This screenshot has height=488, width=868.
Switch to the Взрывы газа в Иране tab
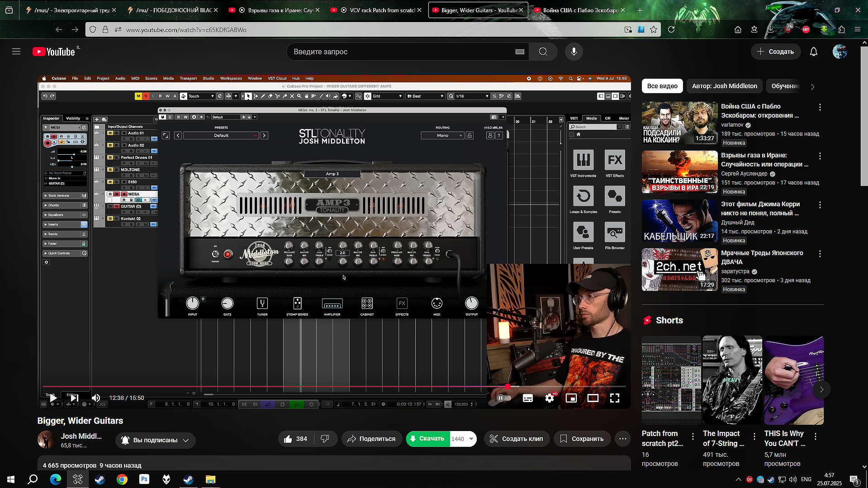[x=274, y=10]
